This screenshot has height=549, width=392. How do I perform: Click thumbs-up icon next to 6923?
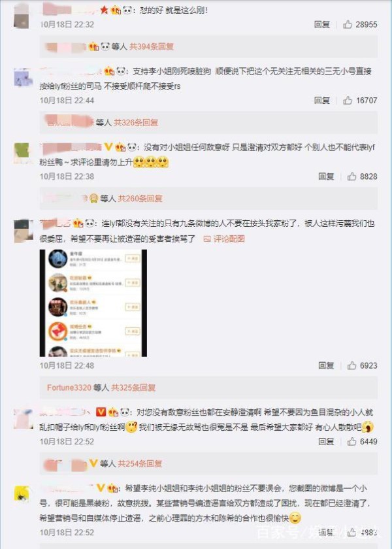351,365
